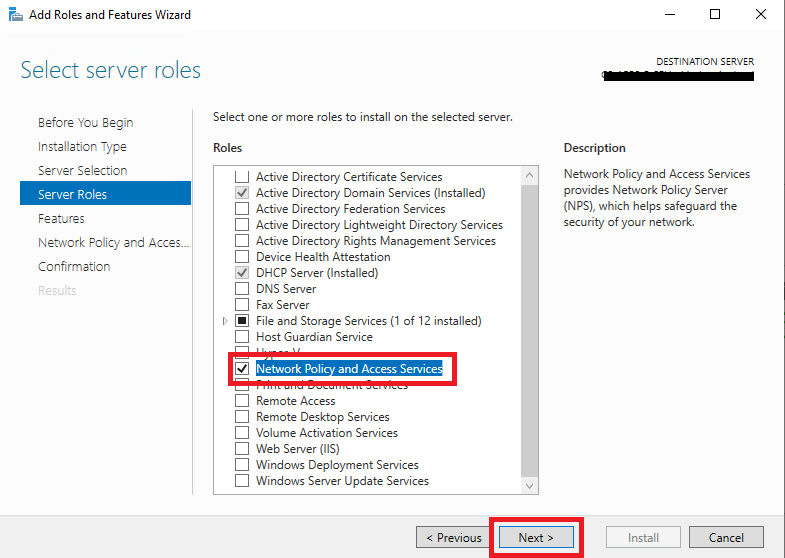Minimize the wizard window
The width and height of the screenshot is (785, 558).
pos(670,15)
